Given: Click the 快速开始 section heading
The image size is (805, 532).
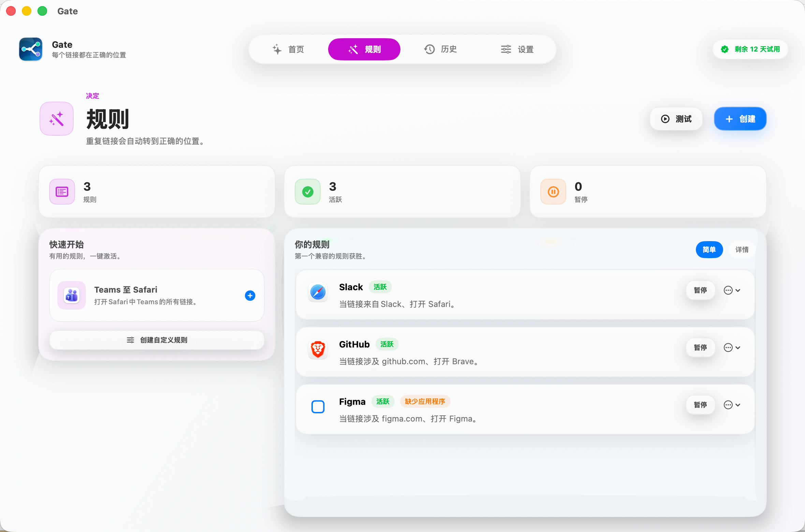Looking at the screenshot, I should pyautogui.click(x=67, y=245).
